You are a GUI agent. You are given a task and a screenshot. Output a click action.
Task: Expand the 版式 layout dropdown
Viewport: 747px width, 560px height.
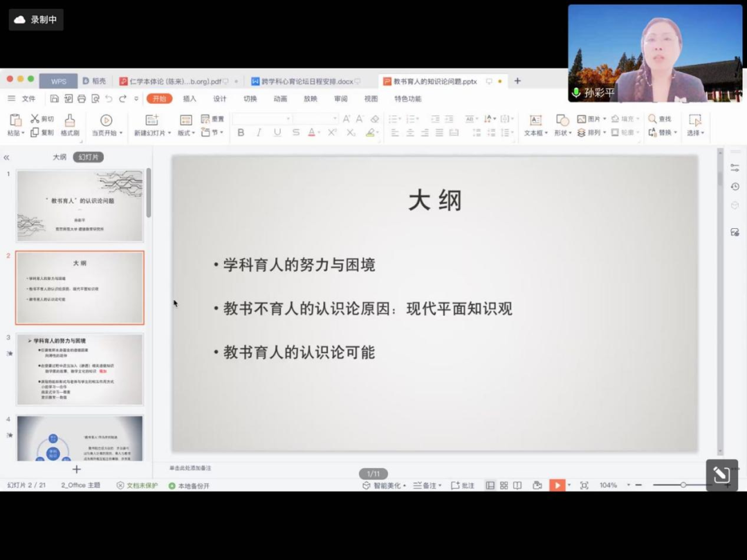[186, 133]
